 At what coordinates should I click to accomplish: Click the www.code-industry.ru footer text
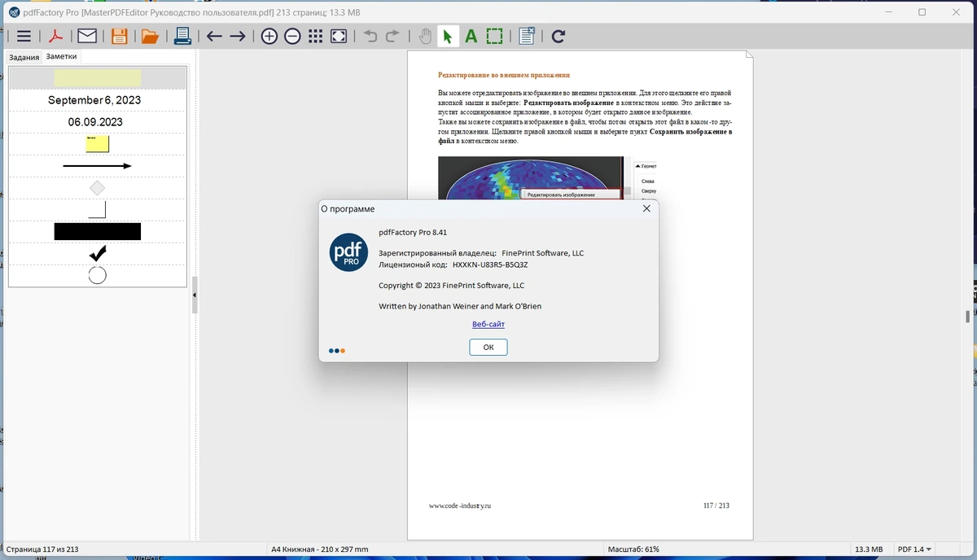click(460, 505)
